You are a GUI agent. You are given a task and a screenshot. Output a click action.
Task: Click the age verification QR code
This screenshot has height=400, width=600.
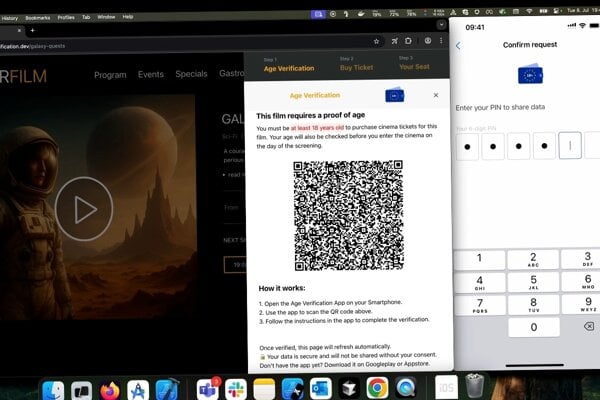[x=348, y=216]
